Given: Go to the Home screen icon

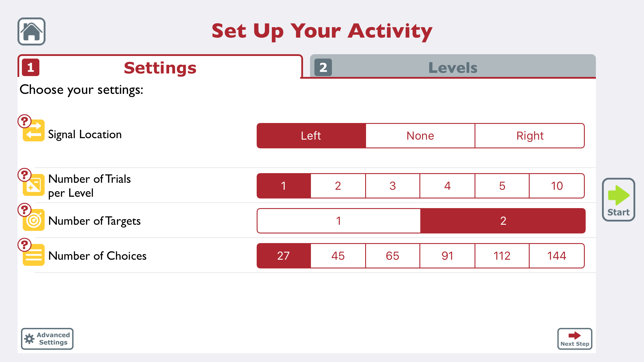Looking at the screenshot, I should pyautogui.click(x=32, y=31).
